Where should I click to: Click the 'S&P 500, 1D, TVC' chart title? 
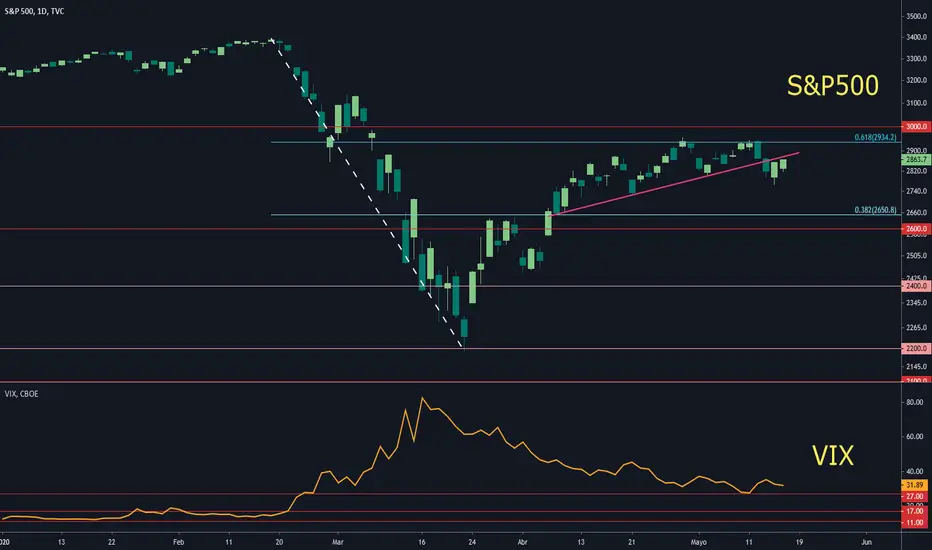pos(34,11)
